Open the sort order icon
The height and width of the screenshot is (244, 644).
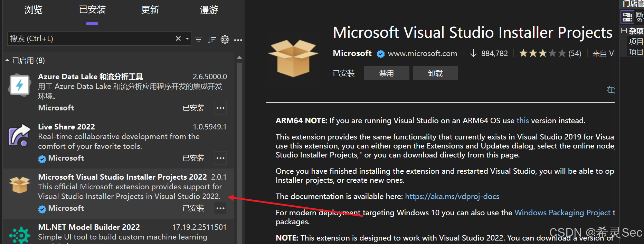pos(211,39)
